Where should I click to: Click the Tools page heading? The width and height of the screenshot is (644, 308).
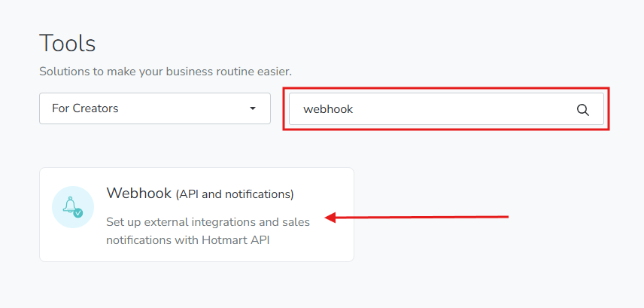click(x=68, y=43)
